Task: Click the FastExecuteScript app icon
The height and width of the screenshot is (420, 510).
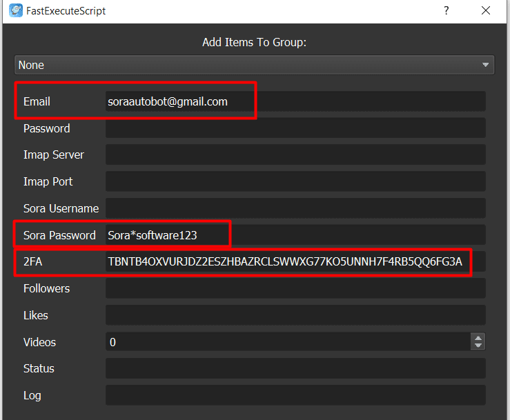Action: (x=16, y=10)
